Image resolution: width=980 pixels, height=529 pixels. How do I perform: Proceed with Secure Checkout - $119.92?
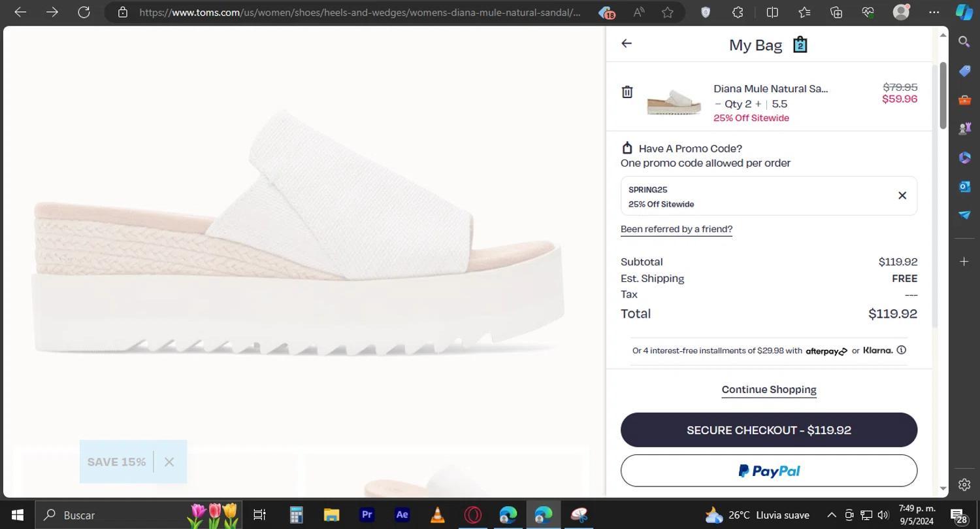point(769,430)
